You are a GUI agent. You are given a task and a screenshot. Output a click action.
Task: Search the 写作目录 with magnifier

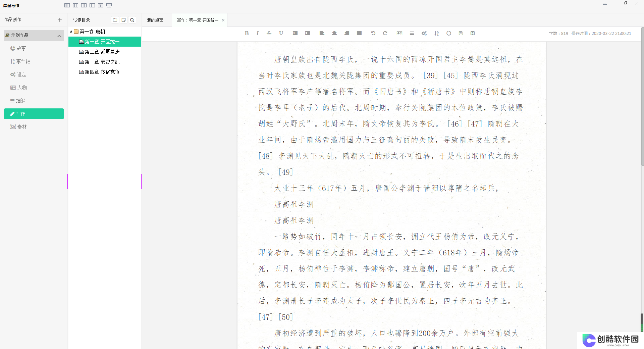pos(132,20)
